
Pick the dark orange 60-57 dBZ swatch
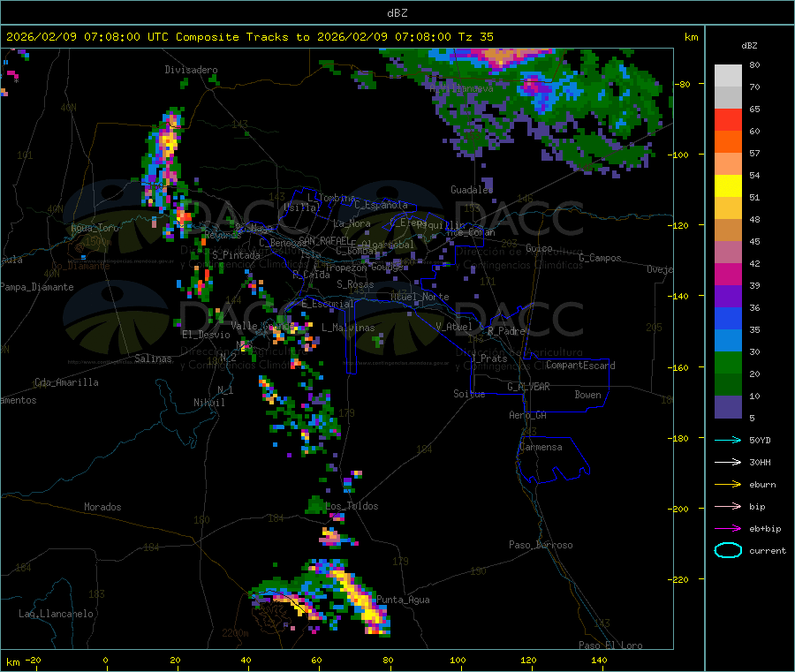tap(728, 142)
